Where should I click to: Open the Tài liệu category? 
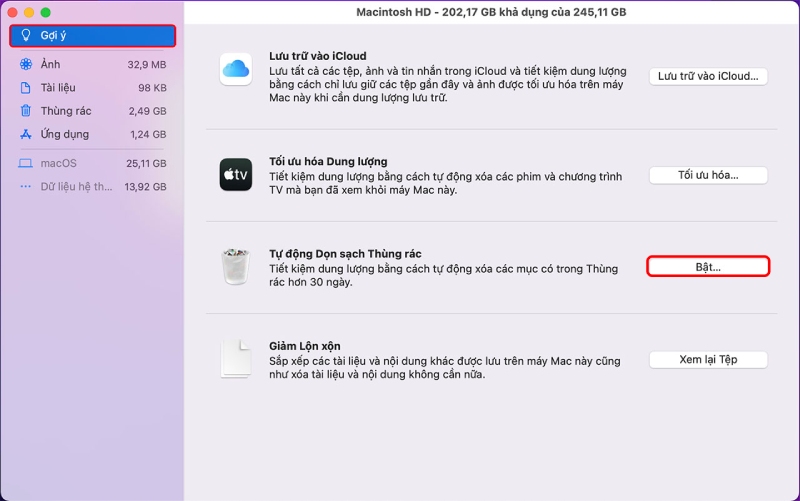pos(92,88)
